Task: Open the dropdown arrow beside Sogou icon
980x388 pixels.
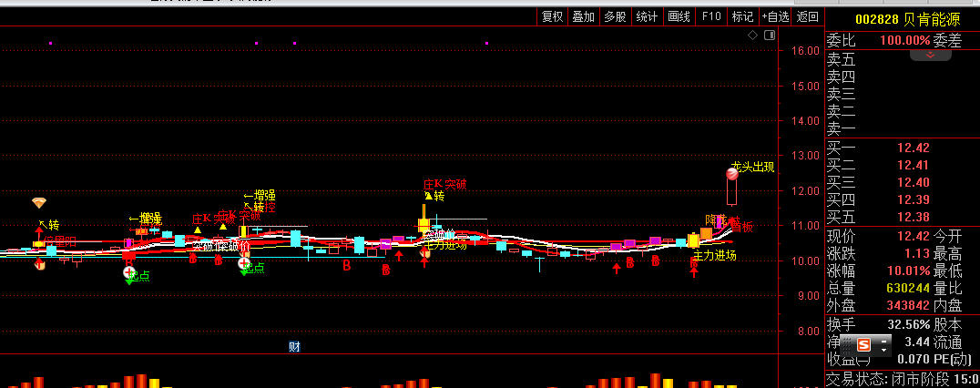Action: [883, 345]
